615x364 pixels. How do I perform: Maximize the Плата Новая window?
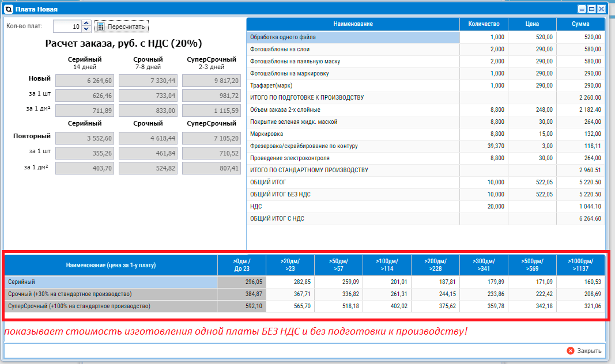coord(591,9)
